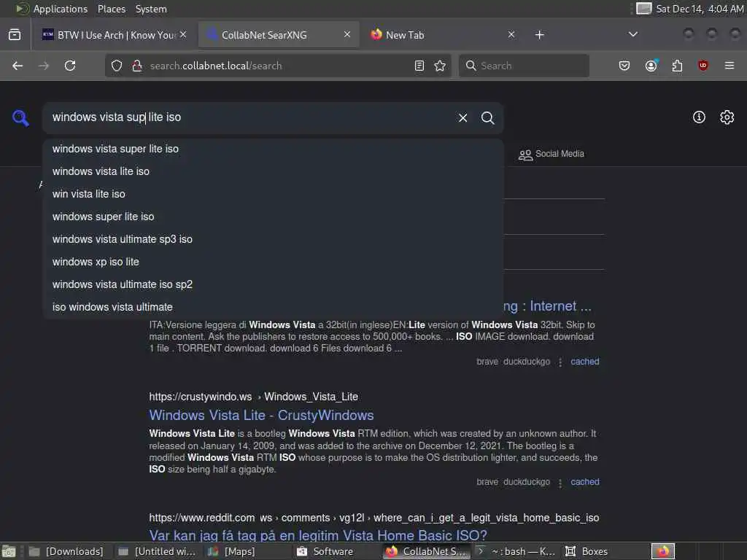The height and width of the screenshot is (560, 747).
Task: Switch to bash terminal in taskbar
Action: click(x=516, y=551)
